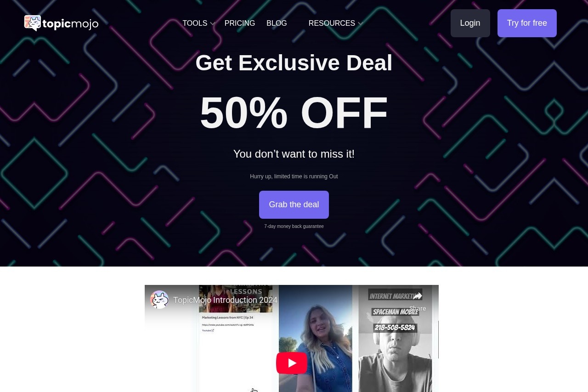Click the Share arrow icon on the video

418,296
